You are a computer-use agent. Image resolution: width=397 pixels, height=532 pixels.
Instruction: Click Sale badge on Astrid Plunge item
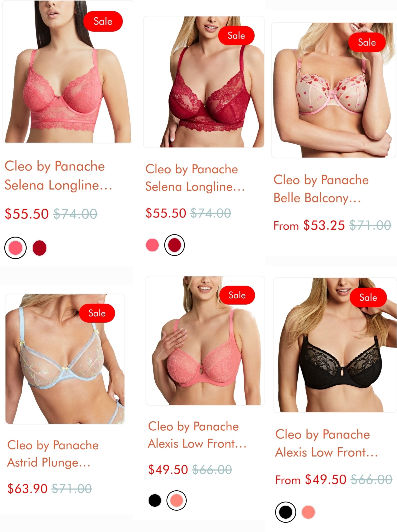pyautogui.click(x=97, y=313)
